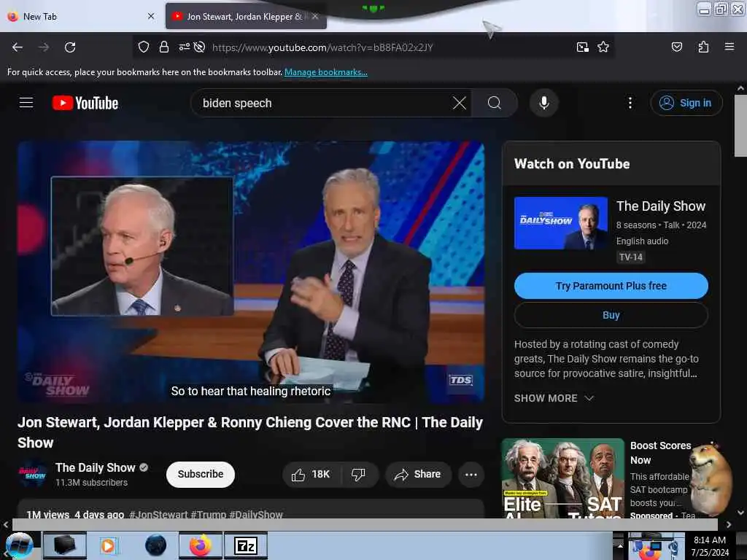This screenshot has height=560, width=747.
Task: Open Firefox application menu hamburger
Action: point(729,47)
